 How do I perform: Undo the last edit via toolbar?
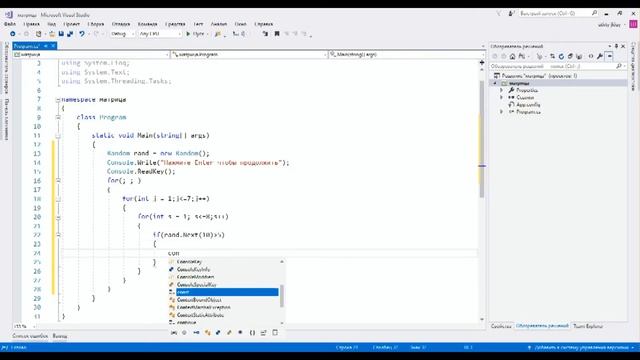[82, 34]
